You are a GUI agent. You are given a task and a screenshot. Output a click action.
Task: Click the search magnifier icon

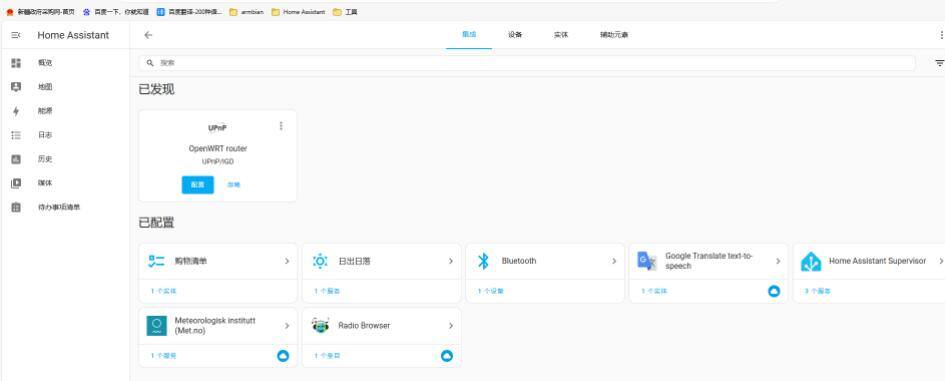150,63
